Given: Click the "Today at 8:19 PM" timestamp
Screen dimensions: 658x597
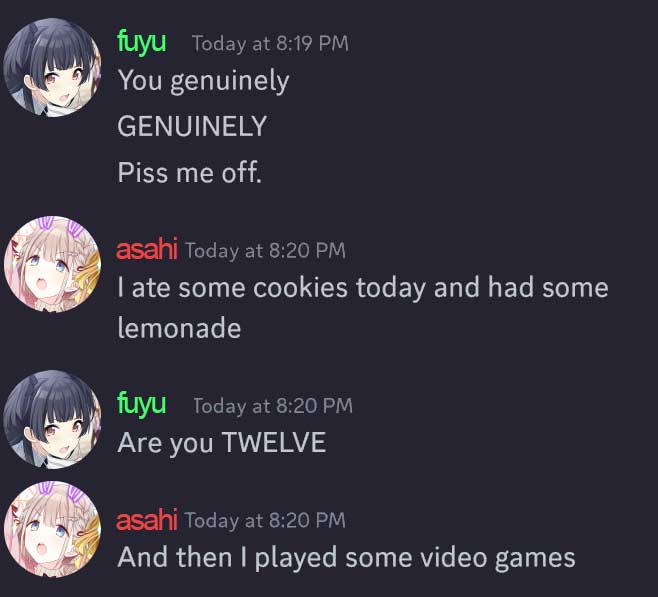Looking at the screenshot, I should point(270,44).
